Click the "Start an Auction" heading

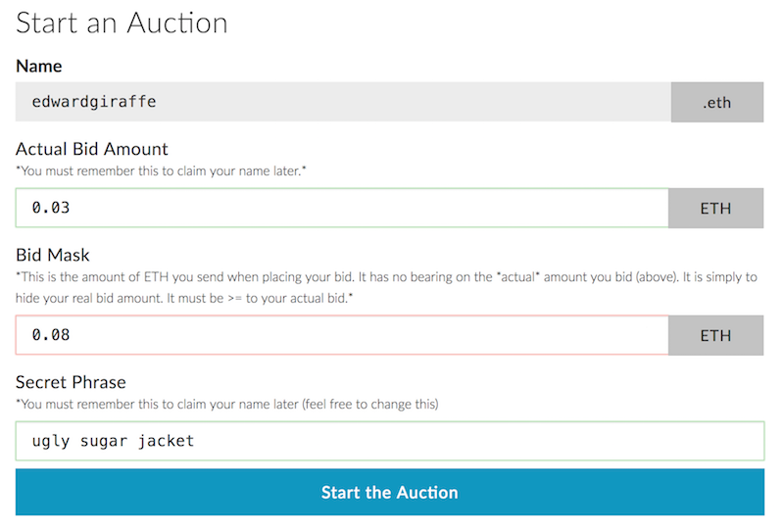pyautogui.click(x=122, y=24)
